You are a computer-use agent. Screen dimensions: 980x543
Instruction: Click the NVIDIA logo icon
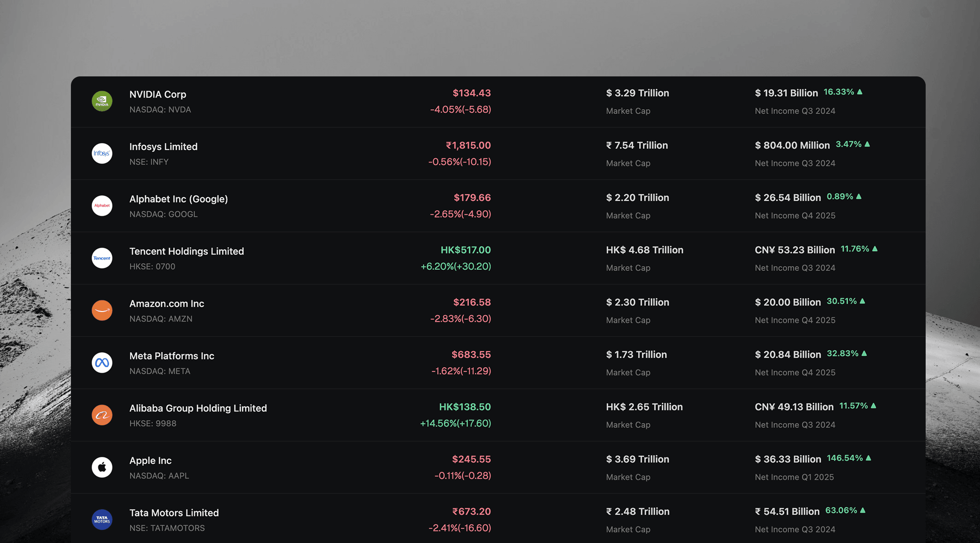[102, 101]
